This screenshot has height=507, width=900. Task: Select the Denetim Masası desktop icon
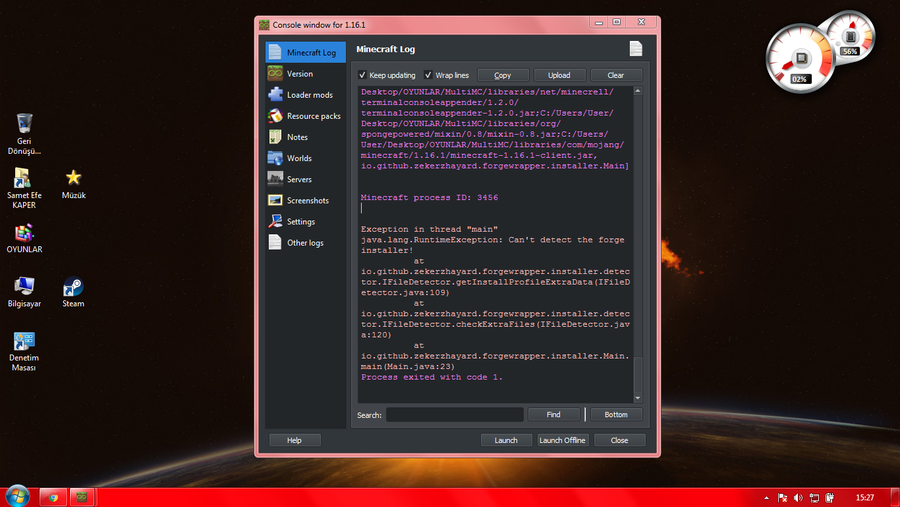point(24,351)
